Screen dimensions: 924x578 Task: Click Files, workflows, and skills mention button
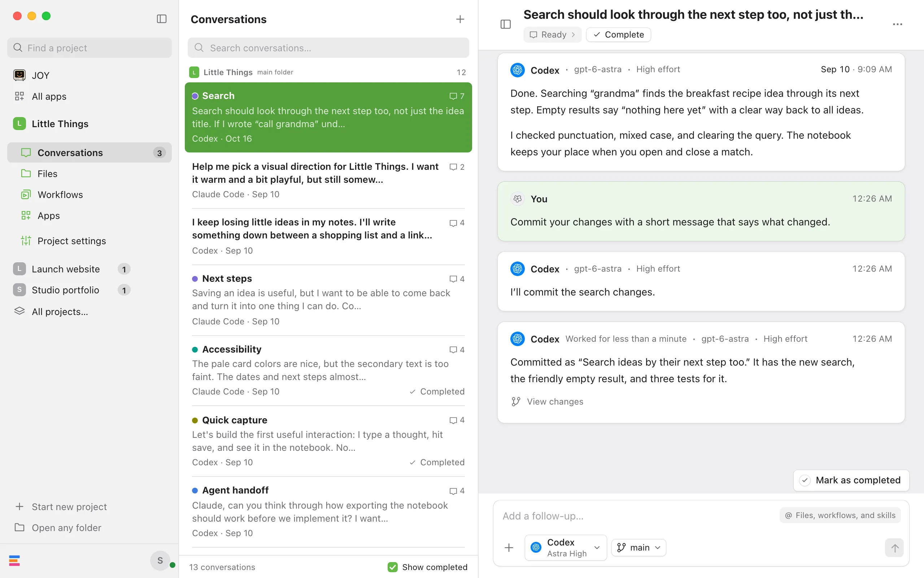click(840, 515)
